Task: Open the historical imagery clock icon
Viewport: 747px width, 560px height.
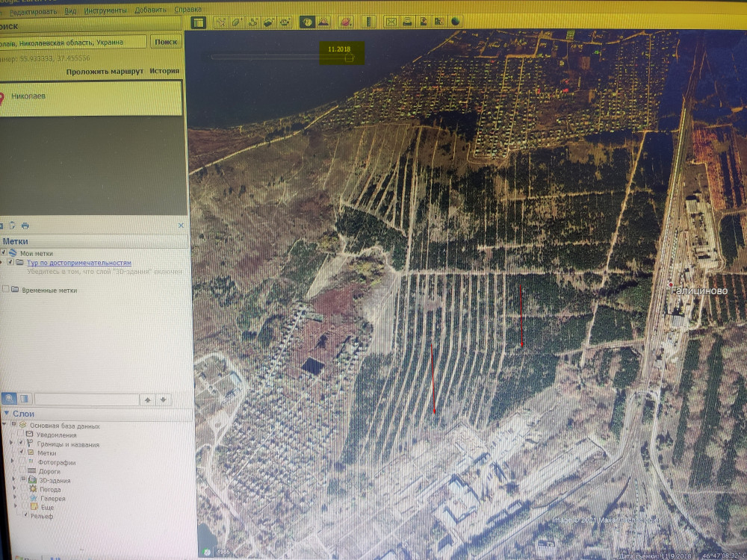Action: pos(307,22)
